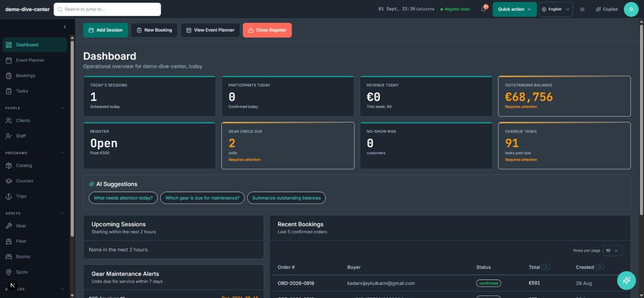This screenshot has height=298, width=644.
Task: Click the Tasks checklist icon
Action: coord(9,91)
